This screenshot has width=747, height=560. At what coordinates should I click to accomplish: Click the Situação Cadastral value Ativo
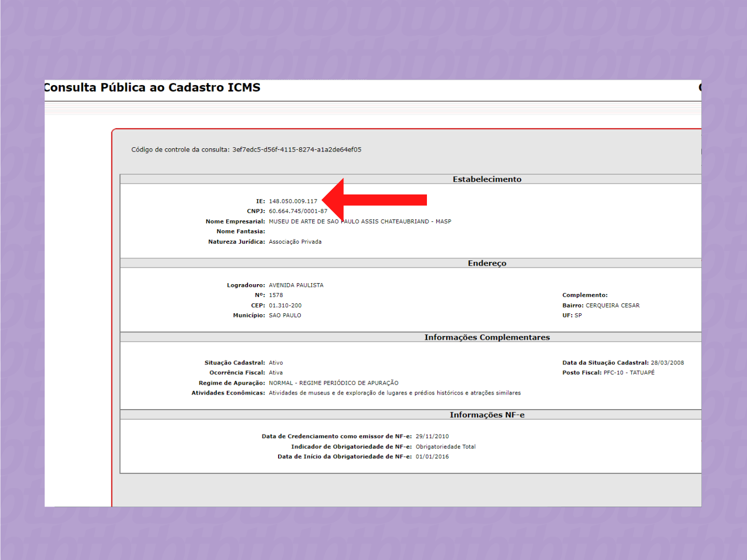click(x=276, y=363)
